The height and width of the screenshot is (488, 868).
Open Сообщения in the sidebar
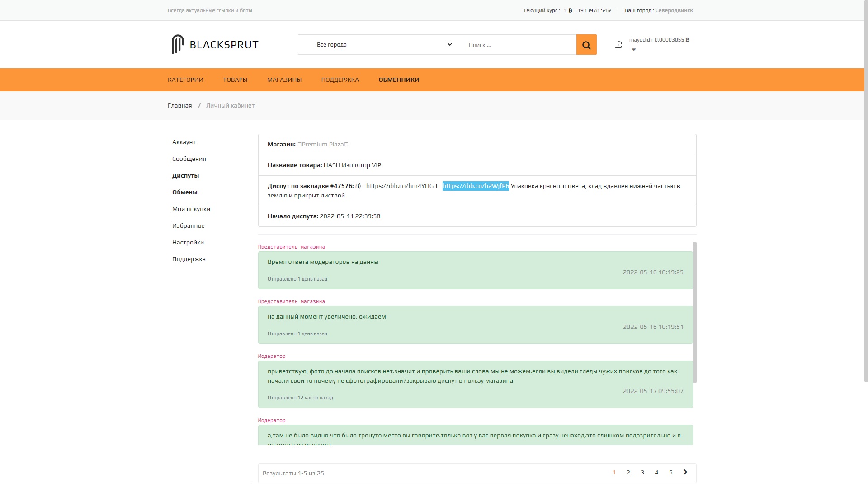(x=189, y=159)
